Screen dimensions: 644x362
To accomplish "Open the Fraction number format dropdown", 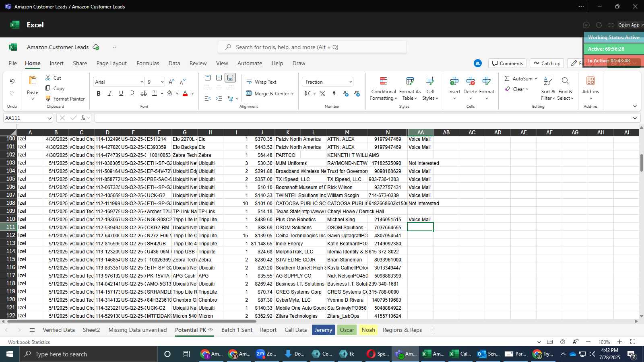I will [x=351, y=82].
